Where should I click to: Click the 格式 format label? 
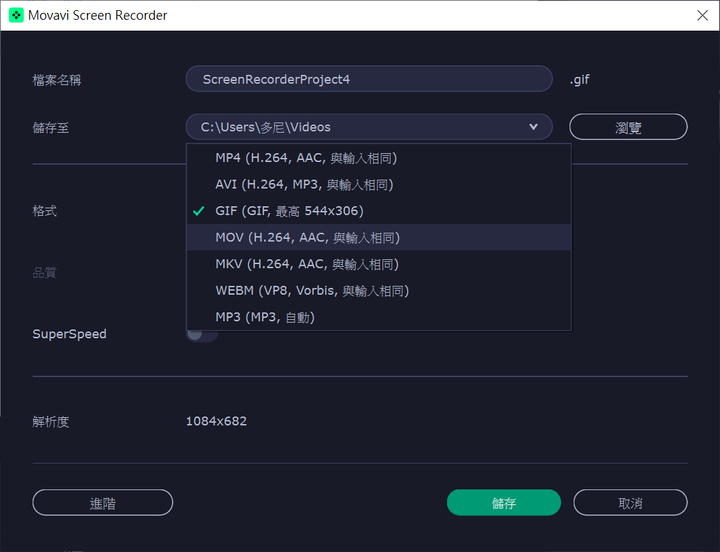[x=45, y=211]
